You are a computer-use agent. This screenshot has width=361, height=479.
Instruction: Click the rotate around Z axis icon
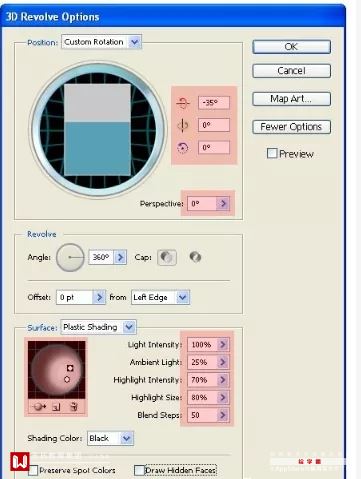(183, 147)
